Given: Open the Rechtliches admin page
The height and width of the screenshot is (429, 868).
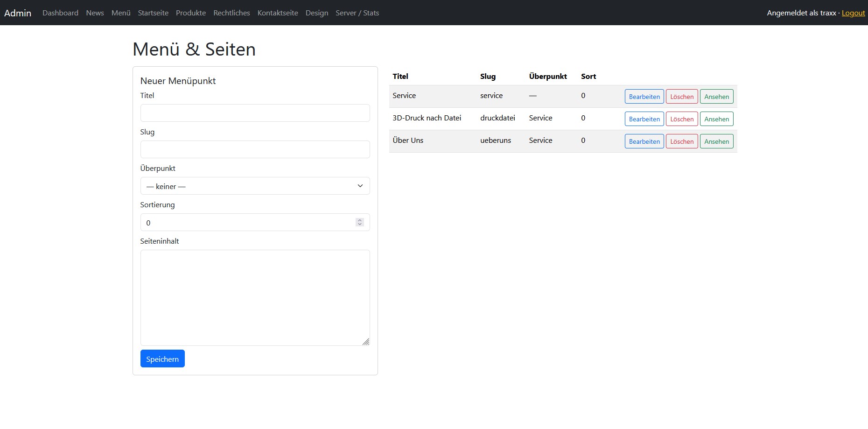Looking at the screenshot, I should tap(231, 13).
